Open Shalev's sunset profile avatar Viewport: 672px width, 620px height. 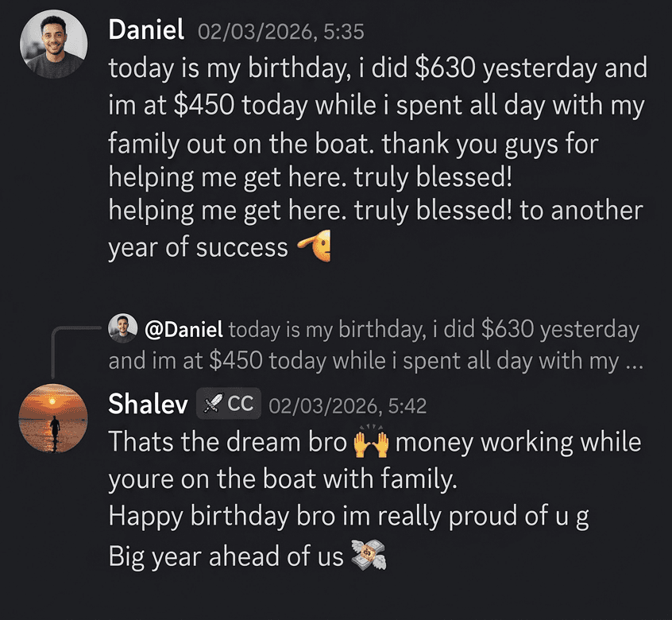click(x=53, y=418)
